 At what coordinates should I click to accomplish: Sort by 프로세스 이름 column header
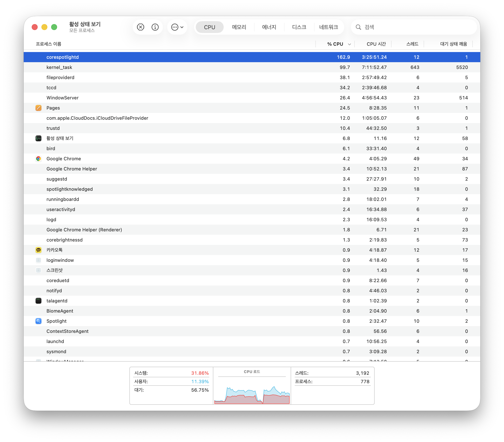click(49, 44)
